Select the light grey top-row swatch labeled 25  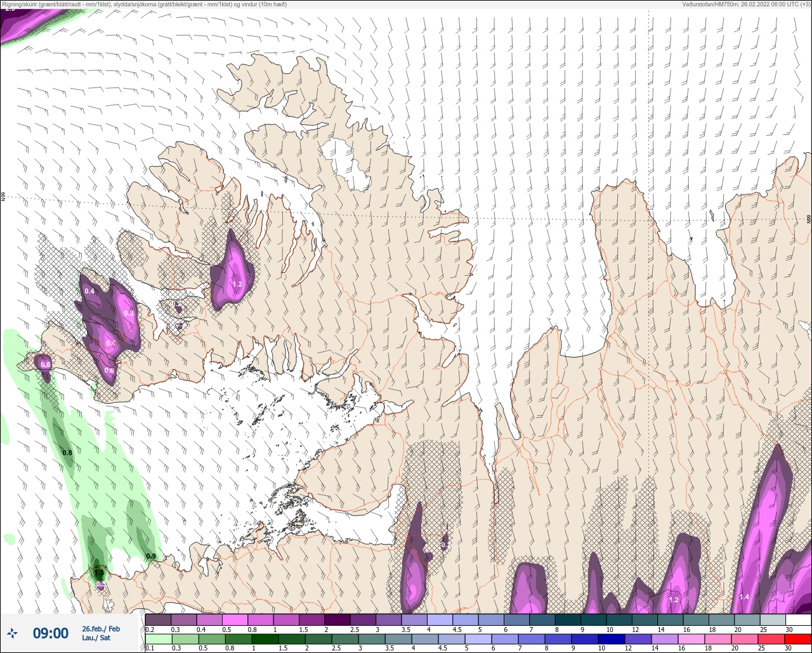pyautogui.click(x=773, y=619)
